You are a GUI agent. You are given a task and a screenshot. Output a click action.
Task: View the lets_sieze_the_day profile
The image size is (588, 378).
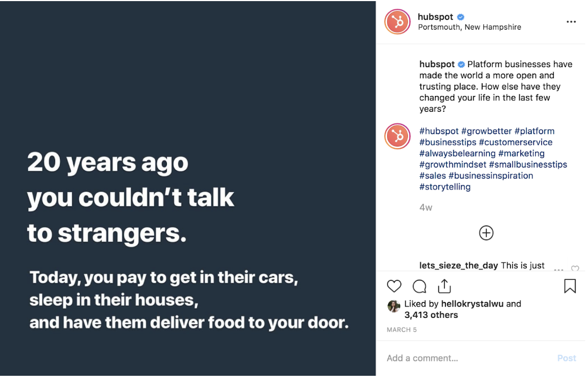point(459,266)
